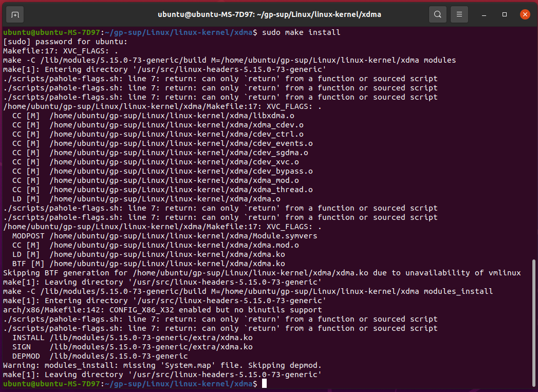Screen dimensions: 538x392
Task: Select the cdev_xvc.o compile line
Action: [155, 162]
